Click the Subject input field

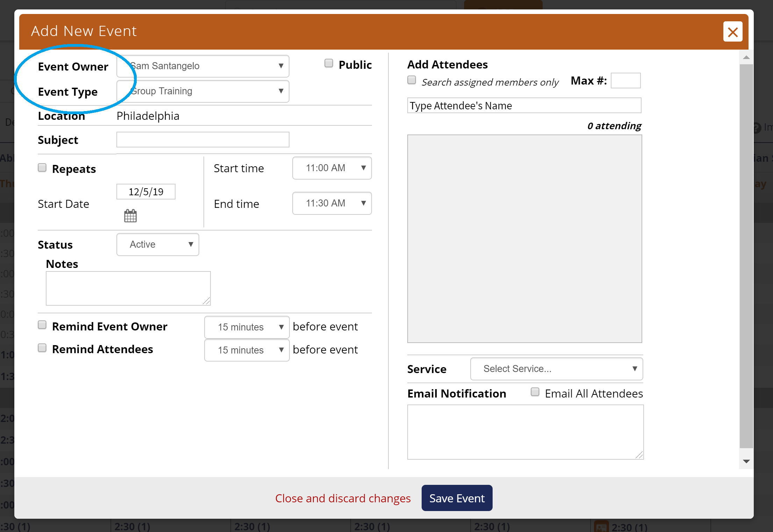203,139
